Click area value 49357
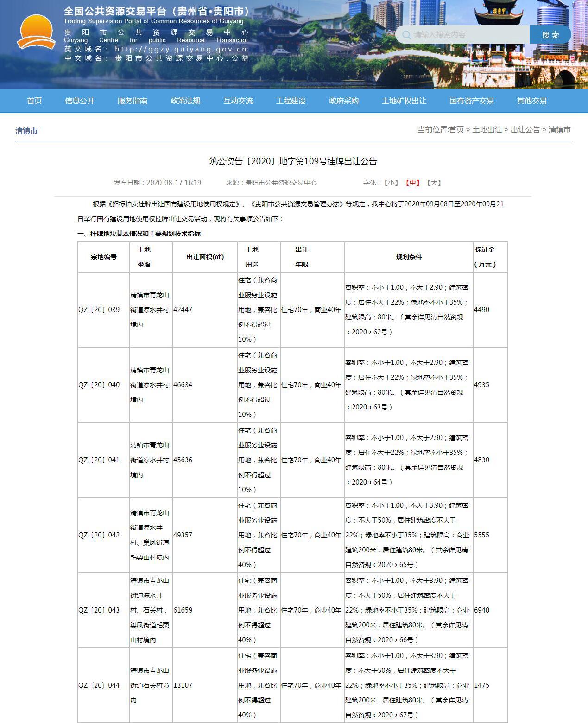Viewport: 588px width, 728px height. 183,535
